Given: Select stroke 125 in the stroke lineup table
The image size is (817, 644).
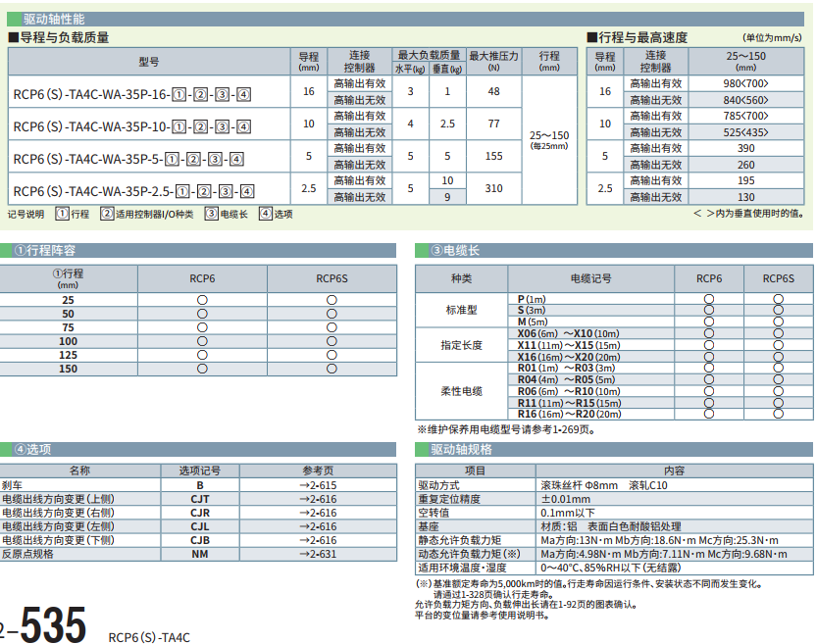Looking at the screenshot, I should point(68,355).
